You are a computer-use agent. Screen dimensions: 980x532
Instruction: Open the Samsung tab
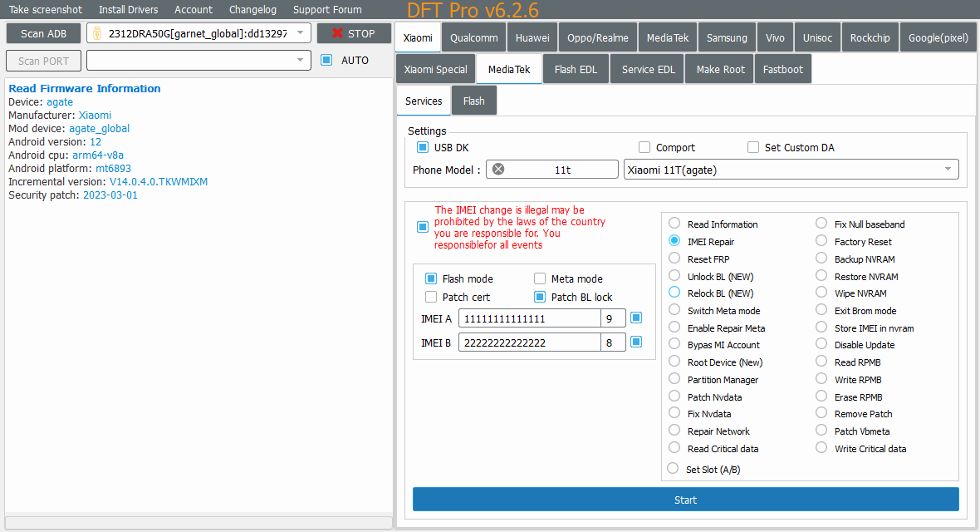tap(727, 37)
